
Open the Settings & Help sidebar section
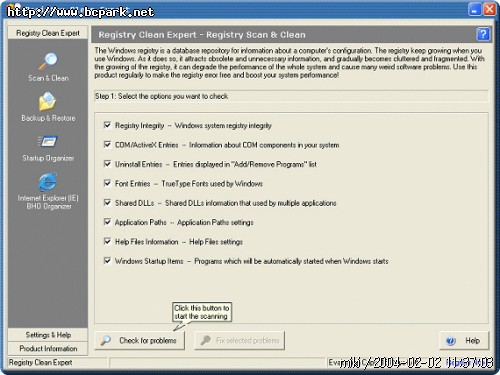point(48,335)
